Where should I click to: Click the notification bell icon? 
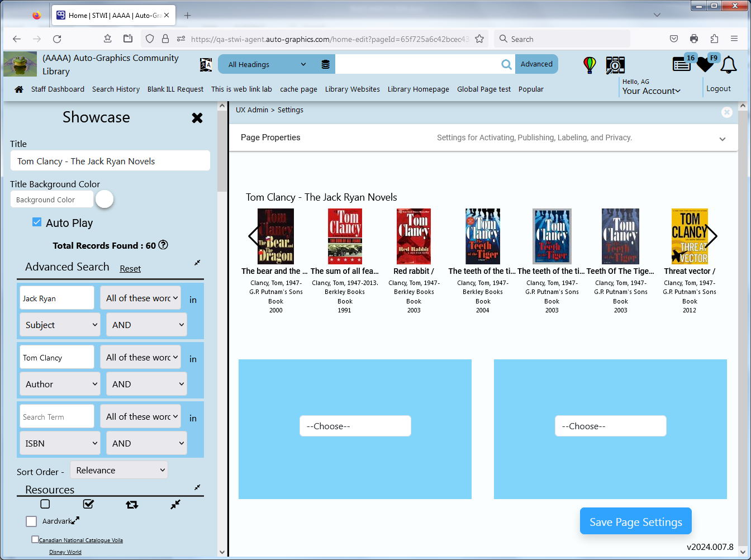tap(728, 65)
